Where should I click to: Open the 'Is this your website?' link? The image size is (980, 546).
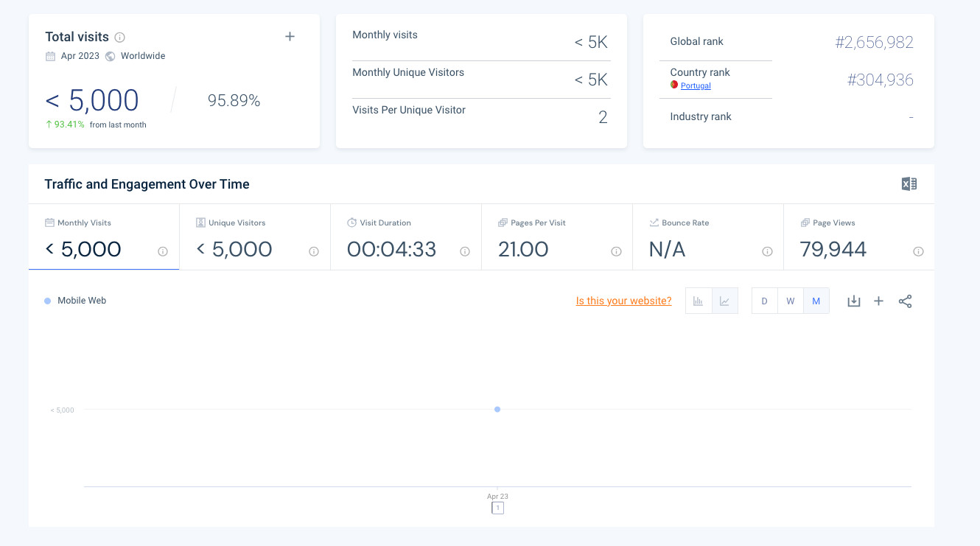coord(623,301)
